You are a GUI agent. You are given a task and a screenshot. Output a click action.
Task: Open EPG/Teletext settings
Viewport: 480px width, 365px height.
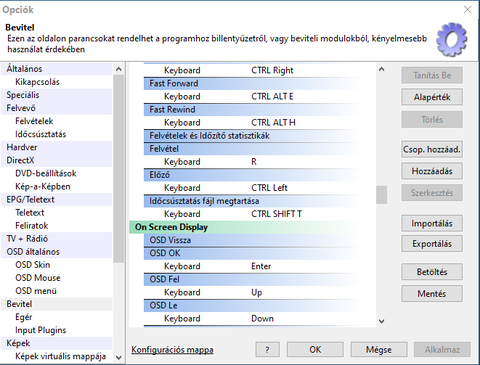57,199
